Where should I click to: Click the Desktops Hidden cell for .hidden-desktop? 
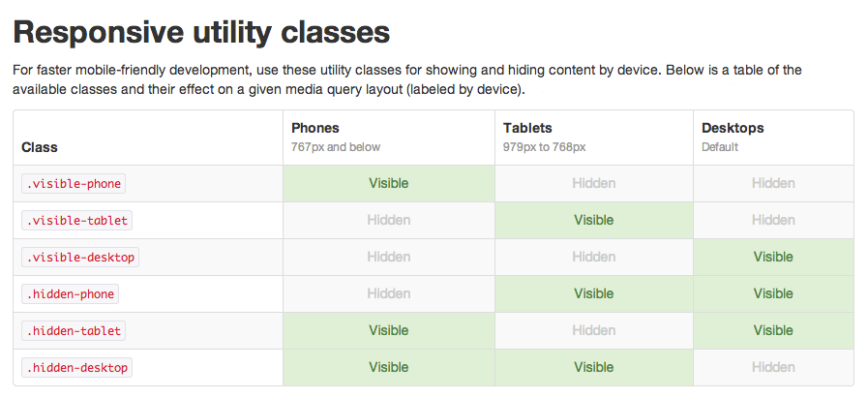pyautogui.click(x=773, y=367)
